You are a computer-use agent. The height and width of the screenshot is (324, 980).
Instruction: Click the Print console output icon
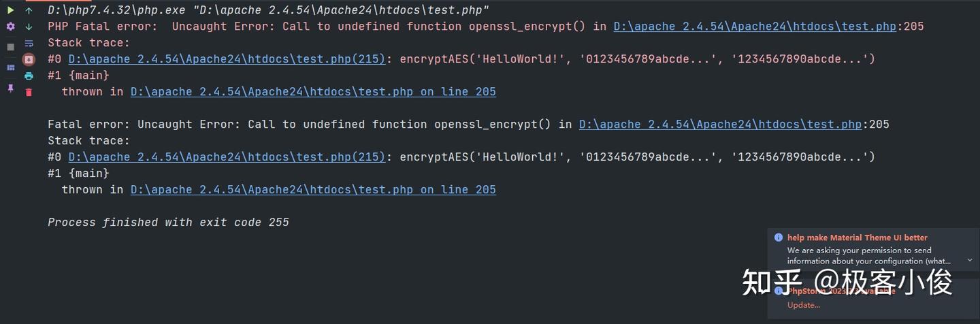(x=29, y=76)
